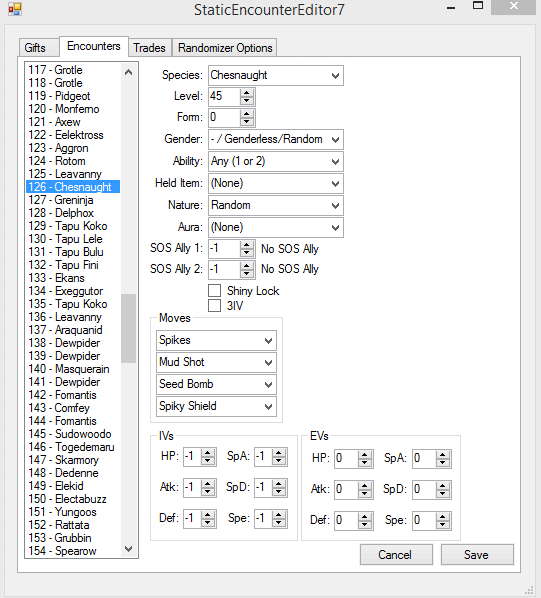Screen dimensions: 541x598
Task: Decrease the Atk IV value
Action: coord(208,492)
